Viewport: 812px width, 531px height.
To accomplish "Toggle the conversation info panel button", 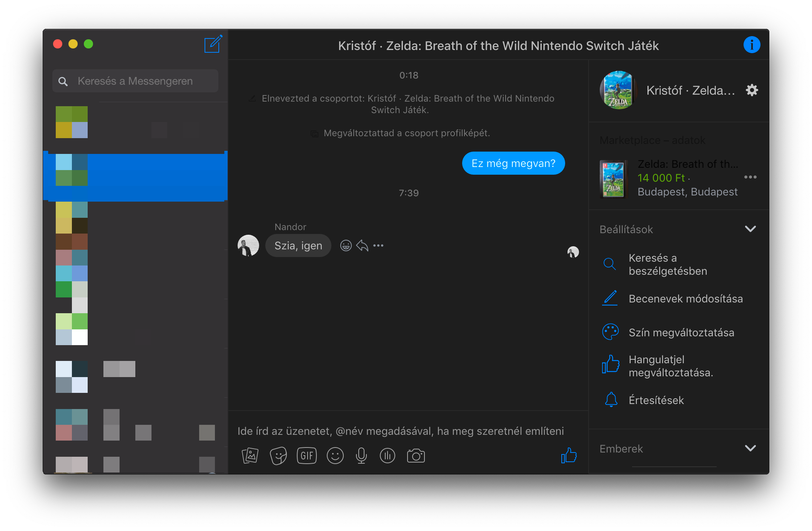I will point(751,45).
